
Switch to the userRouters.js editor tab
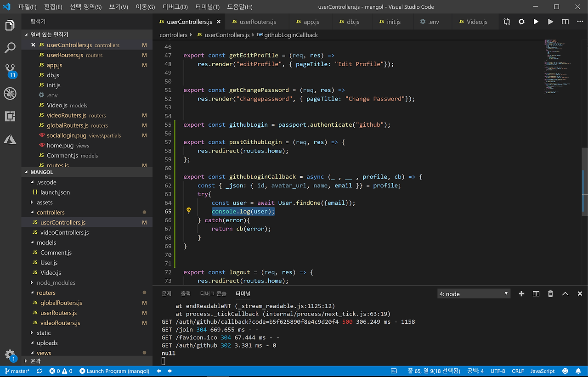pyautogui.click(x=257, y=22)
